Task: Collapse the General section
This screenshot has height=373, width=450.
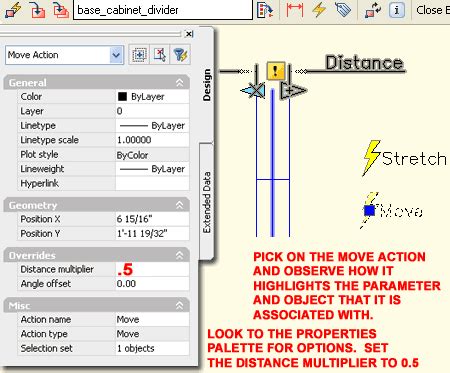Action: [179, 83]
